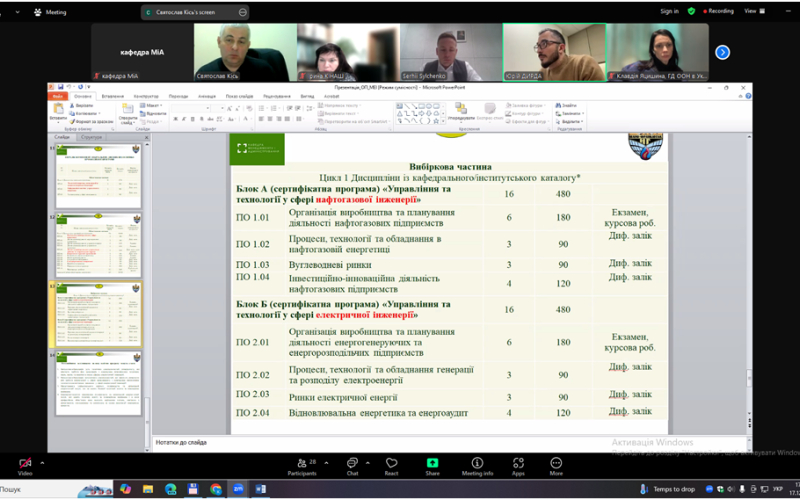Open Виділити select dropdown
800x500 pixels.
(x=570, y=121)
